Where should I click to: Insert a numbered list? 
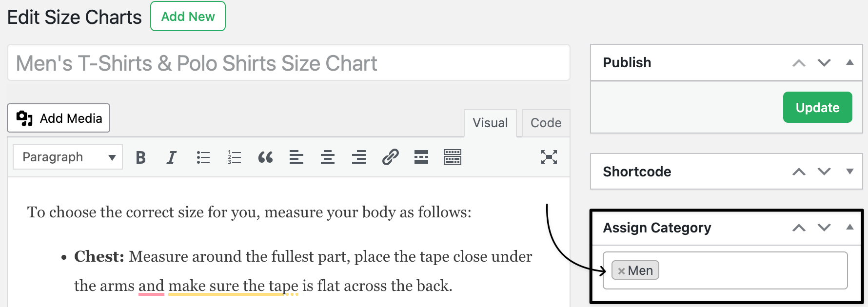234,157
